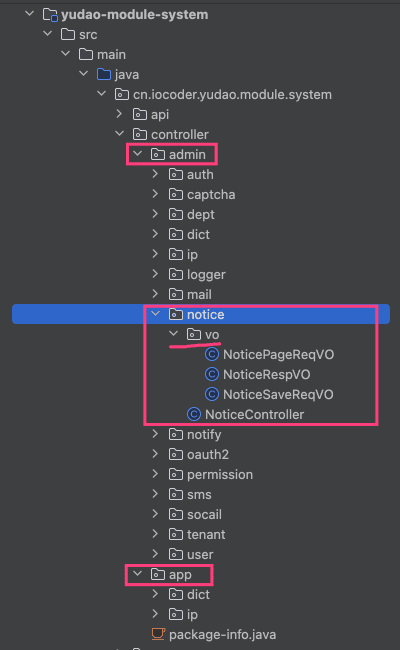Collapse the admin package
The height and width of the screenshot is (650, 400).
coord(137,154)
